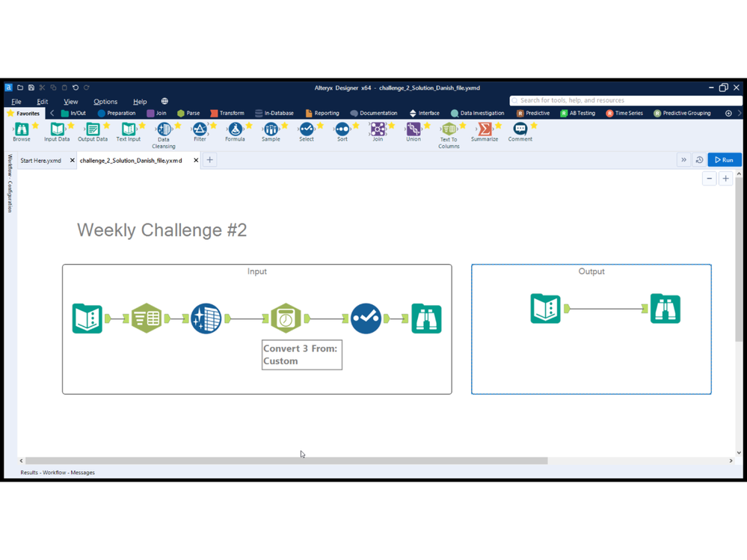
Task: Choose the Select tool in the palette
Action: pos(307,132)
